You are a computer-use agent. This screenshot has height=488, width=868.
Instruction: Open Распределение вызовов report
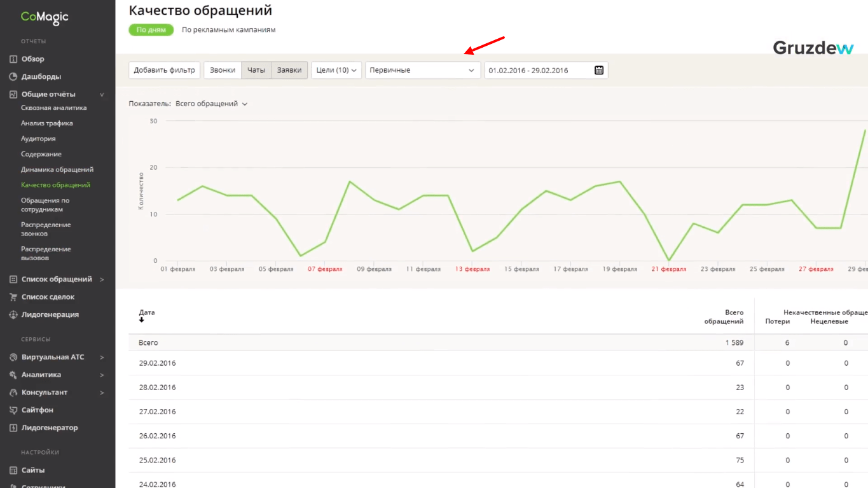46,253
